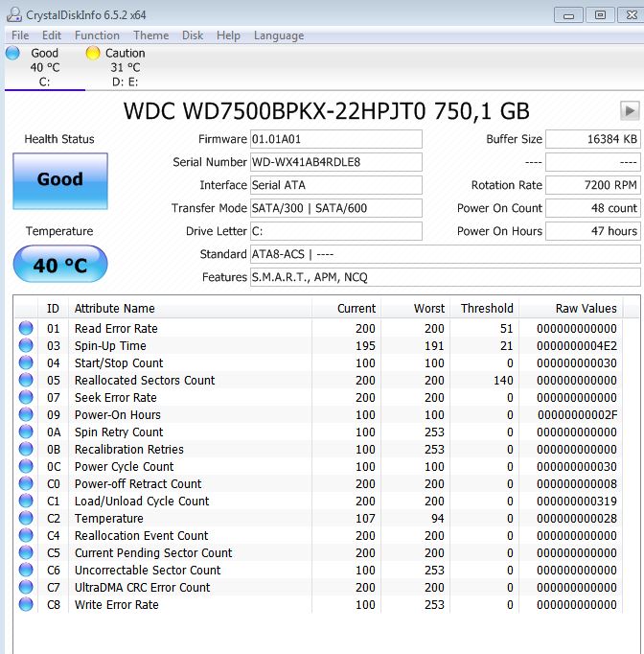Open the Function menu
Viewport: 644px width, 654px height.
pos(97,35)
